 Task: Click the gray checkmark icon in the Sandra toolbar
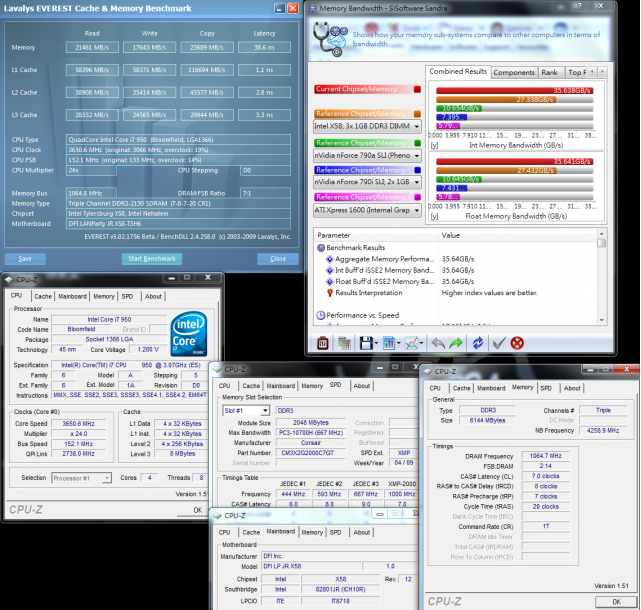499,343
